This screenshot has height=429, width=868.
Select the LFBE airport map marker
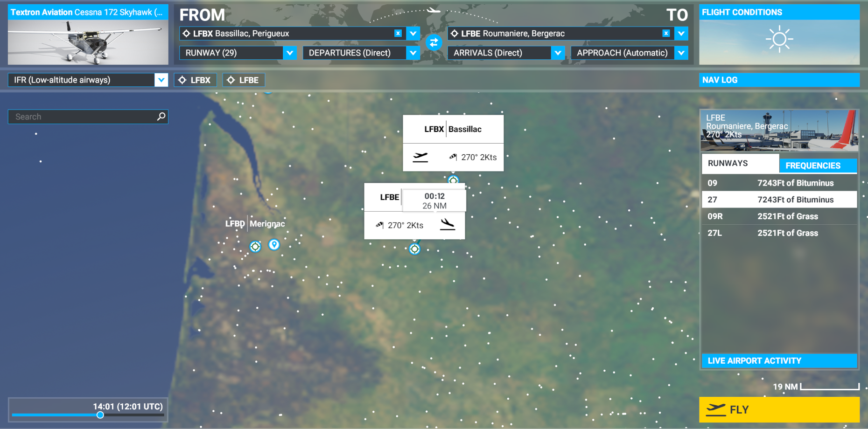pyautogui.click(x=414, y=249)
